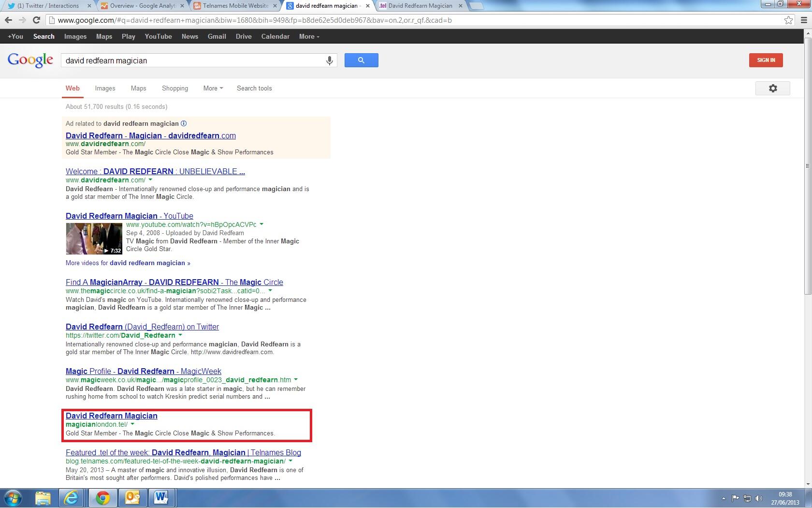812x508 pixels.
Task: Click the browser Forward arrow
Action: [22, 20]
